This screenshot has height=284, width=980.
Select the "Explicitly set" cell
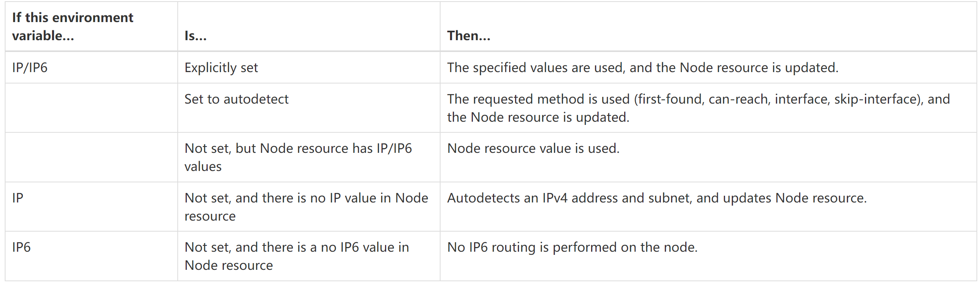coord(221,68)
